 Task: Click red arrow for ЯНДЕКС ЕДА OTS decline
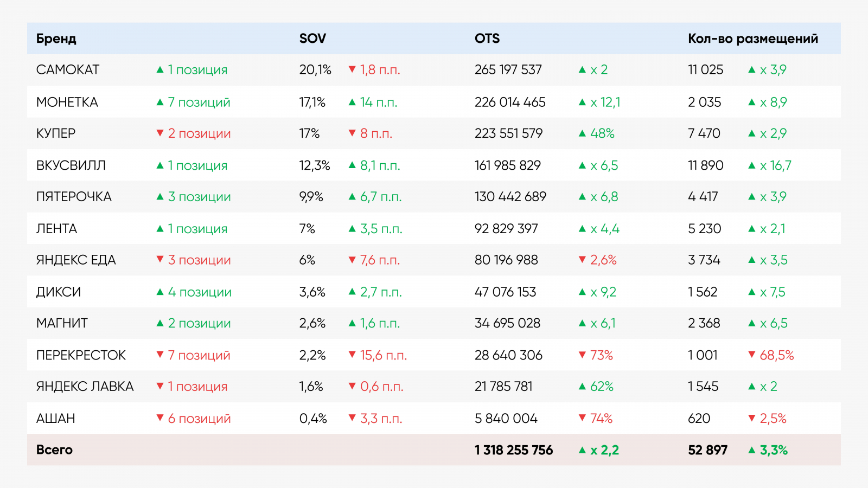(583, 260)
